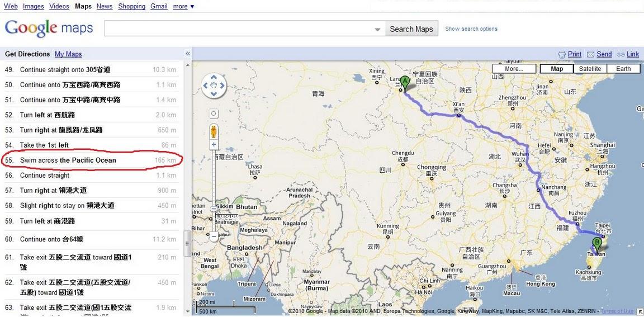Image resolution: width=644 pixels, height=317 pixels.
Task: Select step 51 Continue onto 万宝中路
Action: point(91,100)
